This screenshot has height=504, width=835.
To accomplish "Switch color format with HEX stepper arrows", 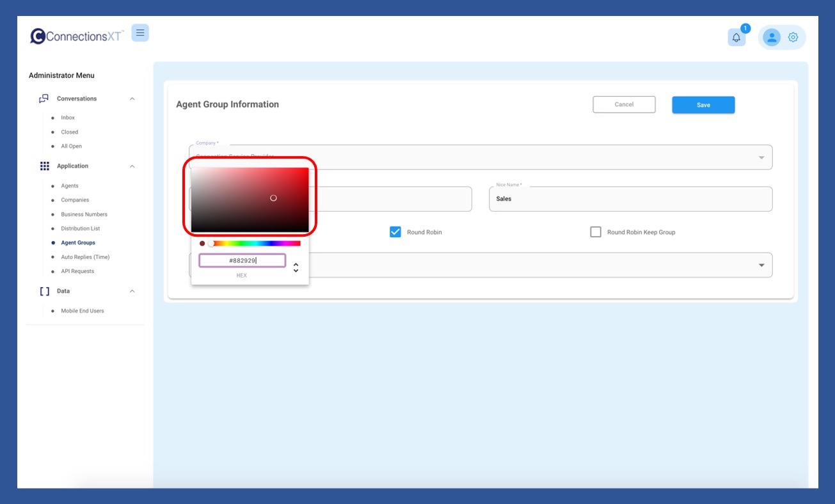I will click(296, 267).
